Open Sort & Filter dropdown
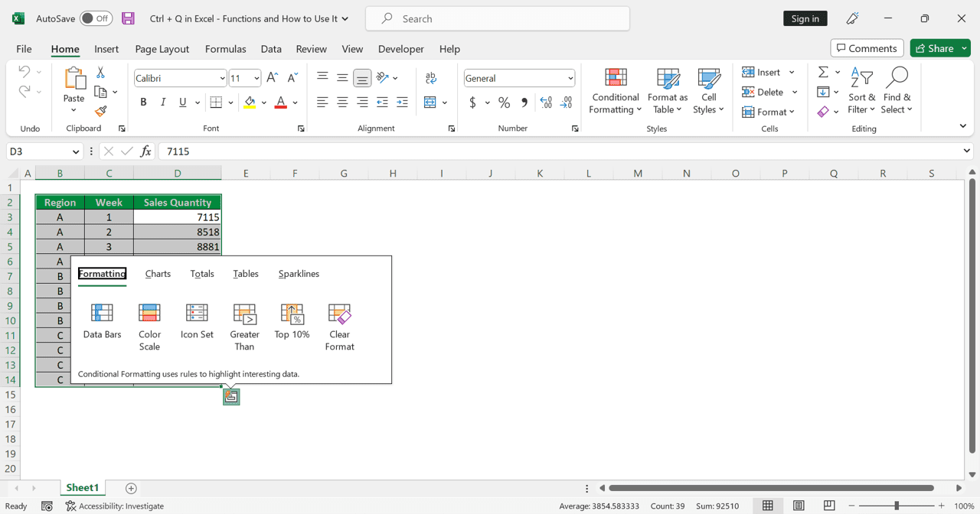 (861, 92)
